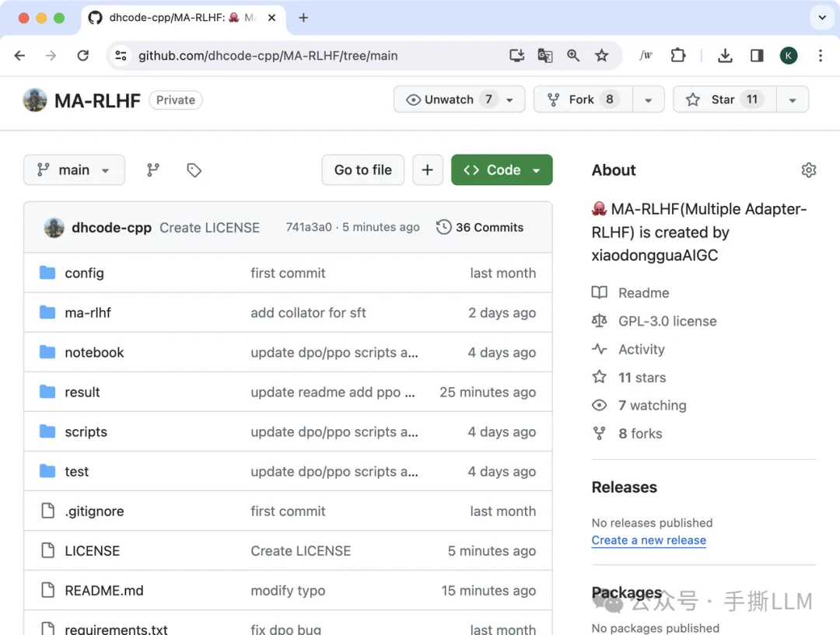840x635 pixels.
Task: Click Create a new release link
Action: (x=649, y=540)
